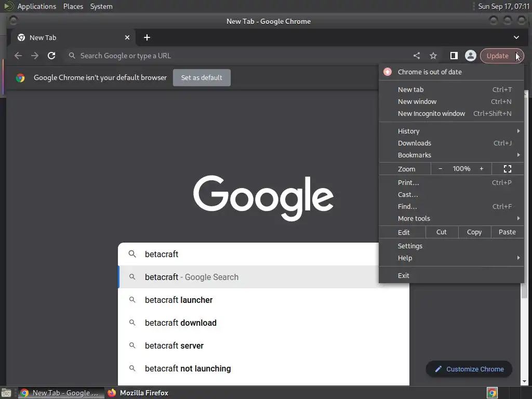The width and height of the screenshot is (532, 399).
Task: Click the search icon beside betacraft launcher
Action: [132, 300]
